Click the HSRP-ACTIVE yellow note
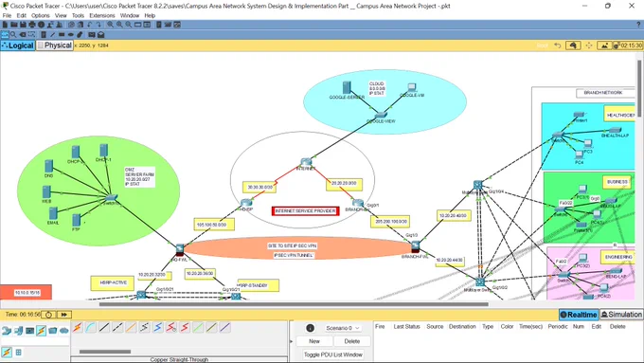Viewport: 644px width, 363px height. click(113, 282)
